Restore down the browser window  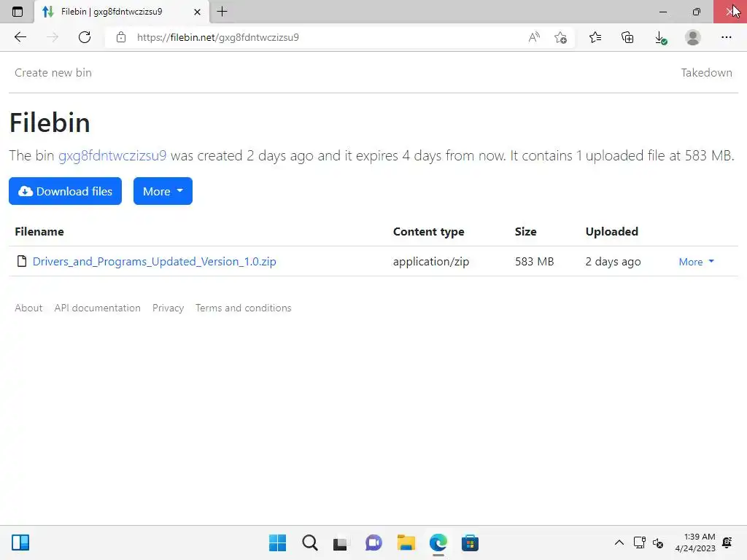click(x=696, y=12)
